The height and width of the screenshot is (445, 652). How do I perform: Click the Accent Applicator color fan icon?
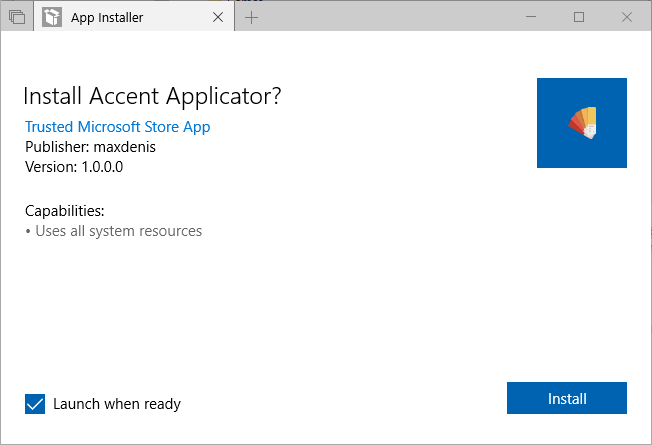(583, 122)
